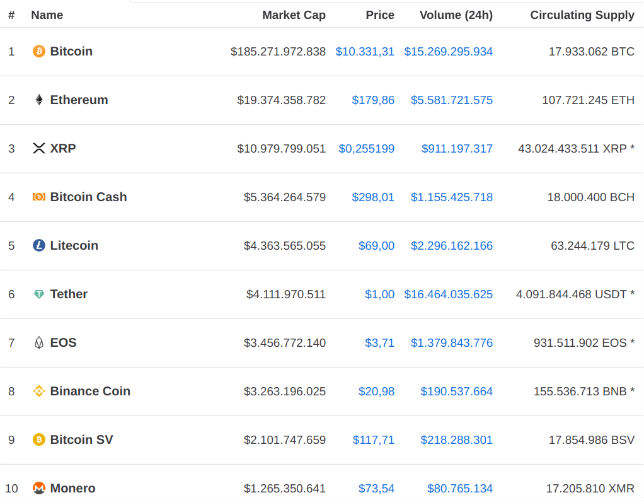Click Bitcoin Cash price $298,01
The height and width of the screenshot is (500, 644).
373,197
